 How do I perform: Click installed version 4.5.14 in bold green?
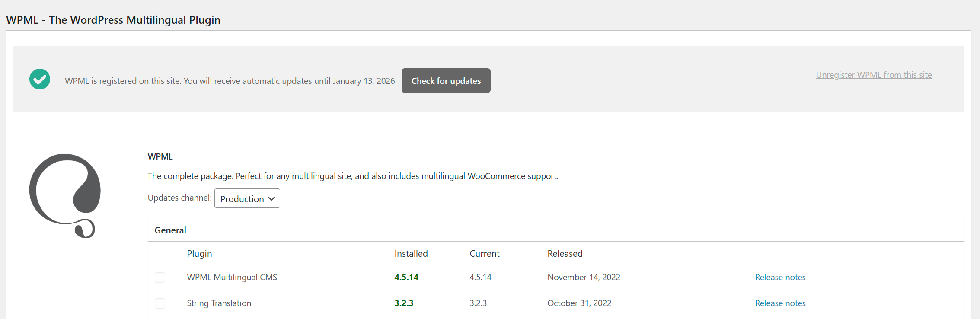pos(406,277)
